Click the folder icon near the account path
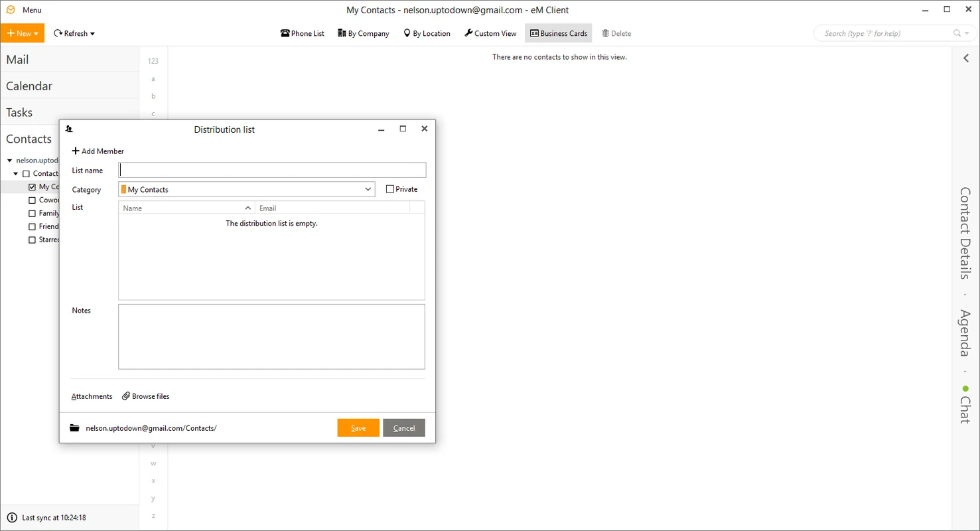This screenshot has width=980, height=531. (73, 427)
